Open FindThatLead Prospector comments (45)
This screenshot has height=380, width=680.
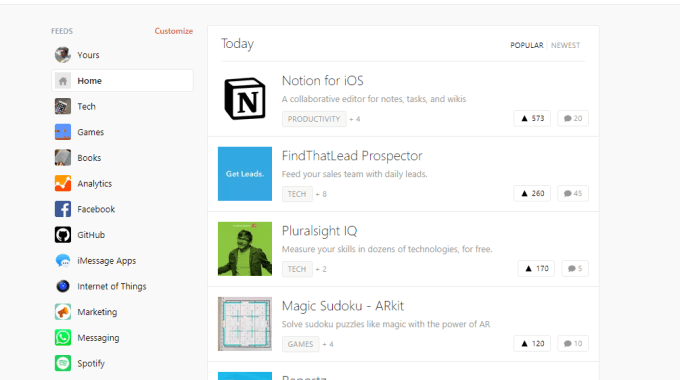click(573, 193)
